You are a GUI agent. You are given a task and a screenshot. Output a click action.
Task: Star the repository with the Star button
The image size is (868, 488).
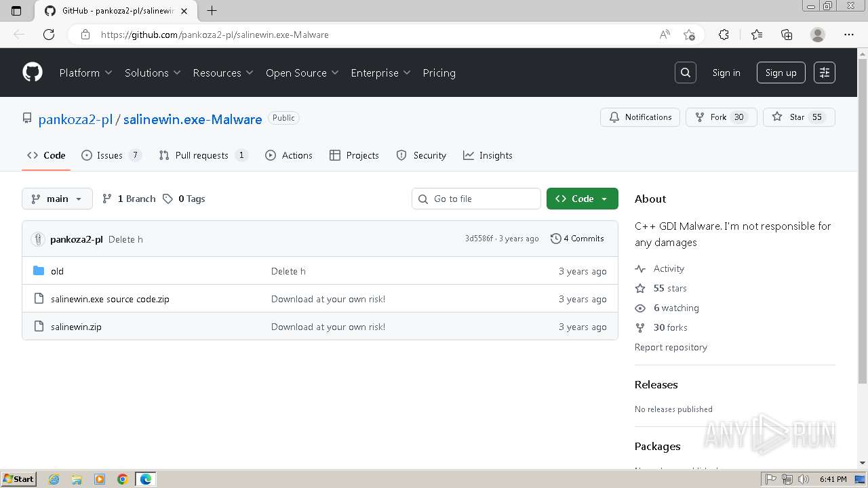click(799, 117)
